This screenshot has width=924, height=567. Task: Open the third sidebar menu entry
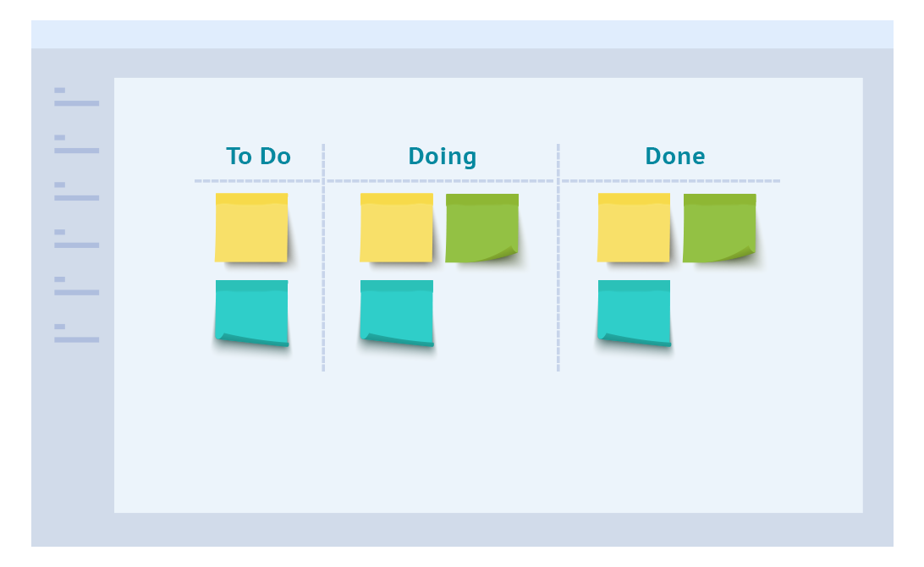76,192
